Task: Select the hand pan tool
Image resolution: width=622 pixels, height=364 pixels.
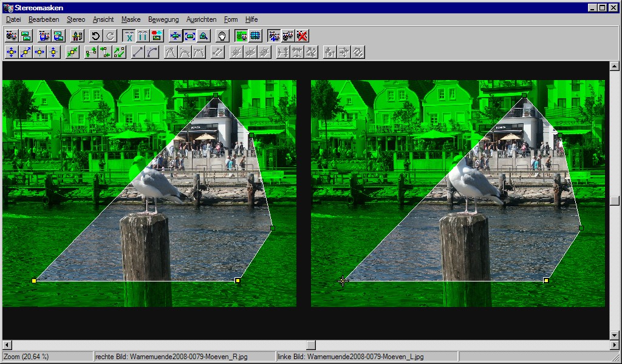Action: tap(222, 36)
